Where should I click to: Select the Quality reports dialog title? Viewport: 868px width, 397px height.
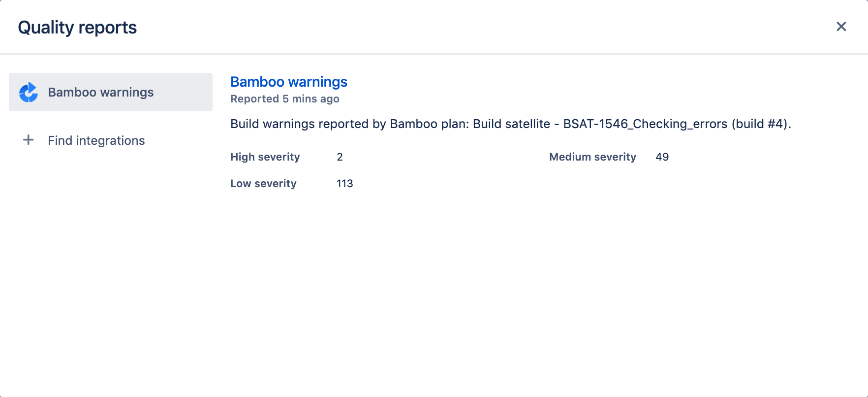pos(77,27)
